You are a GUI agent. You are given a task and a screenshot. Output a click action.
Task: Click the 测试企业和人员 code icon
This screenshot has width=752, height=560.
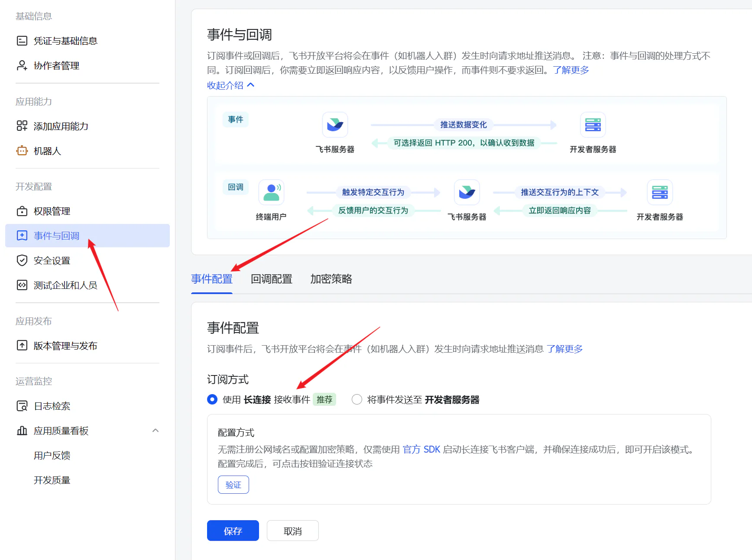click(x=22, y=285)
